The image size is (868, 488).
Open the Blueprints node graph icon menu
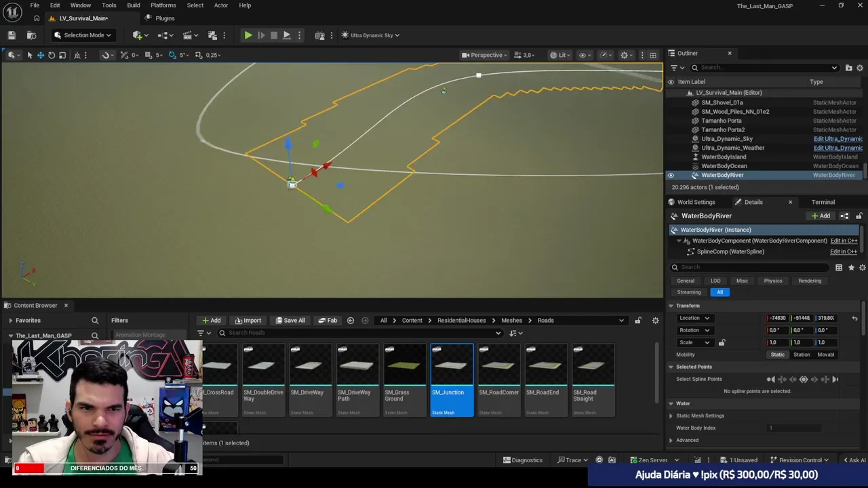165,35
